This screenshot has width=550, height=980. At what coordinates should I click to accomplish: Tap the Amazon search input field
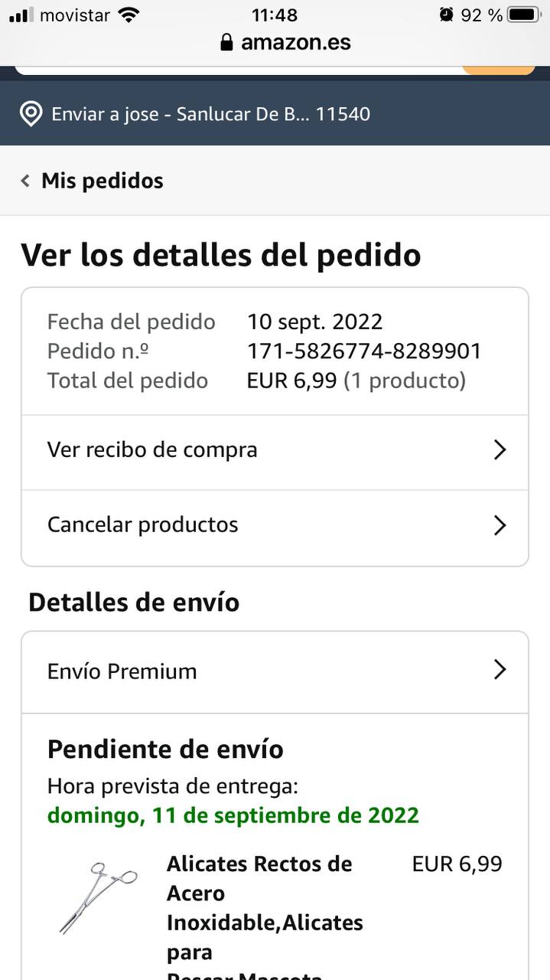(x=237, y=70)
